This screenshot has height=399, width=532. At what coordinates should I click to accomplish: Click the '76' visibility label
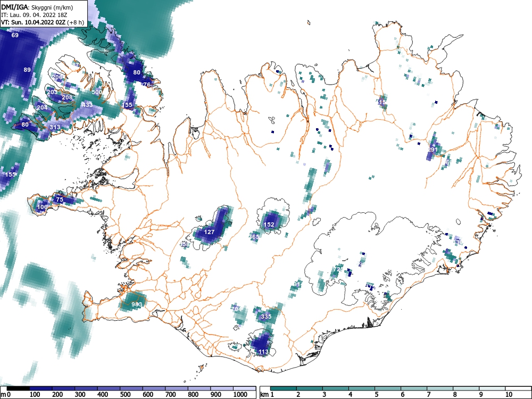147,85
